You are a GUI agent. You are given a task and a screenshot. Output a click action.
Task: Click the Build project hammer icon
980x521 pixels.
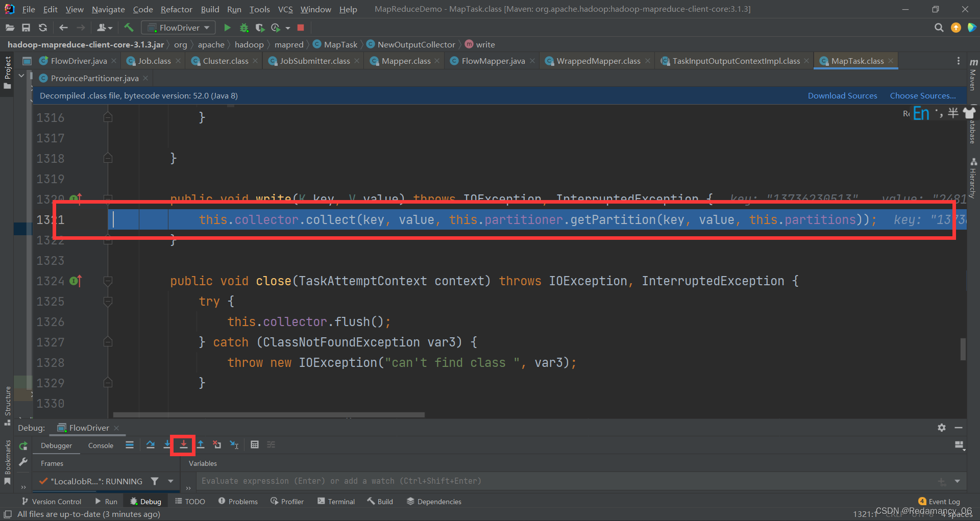(x=129, y=28)
